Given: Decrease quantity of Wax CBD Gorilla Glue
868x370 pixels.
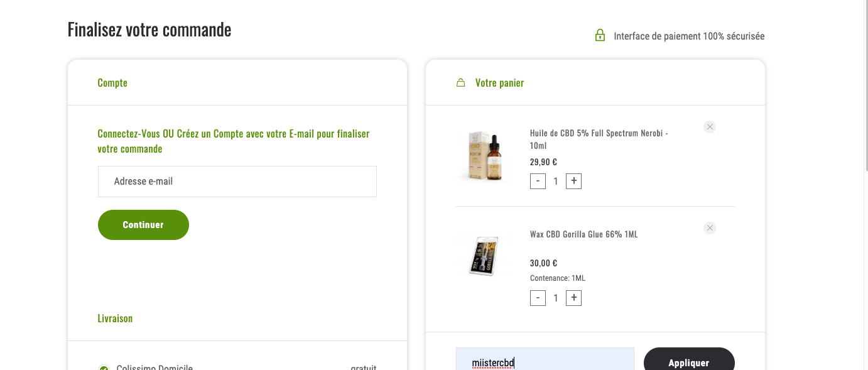Looking at the screenshot, I should (538, 298).
